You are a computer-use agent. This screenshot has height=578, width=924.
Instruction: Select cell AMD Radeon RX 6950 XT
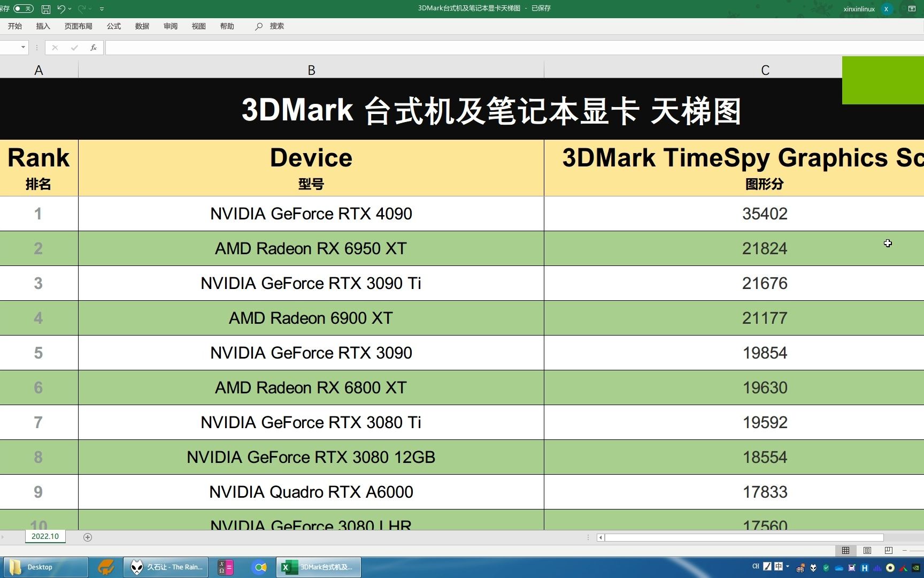pos(311,248)
